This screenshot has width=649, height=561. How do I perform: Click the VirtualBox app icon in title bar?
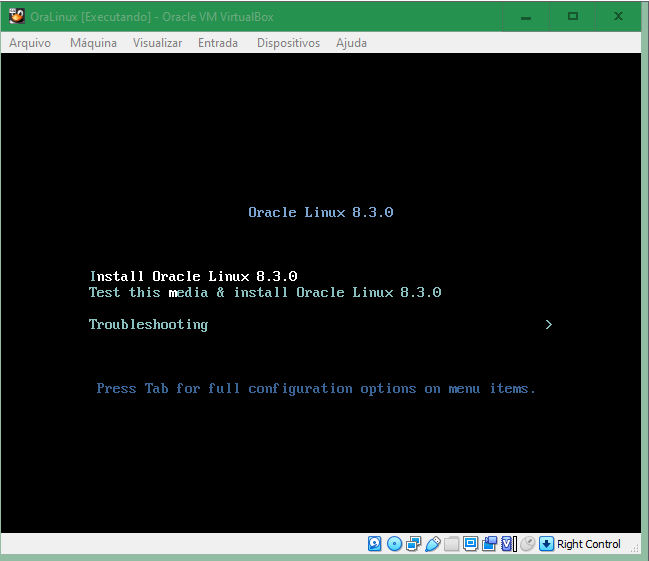[17, 16]
